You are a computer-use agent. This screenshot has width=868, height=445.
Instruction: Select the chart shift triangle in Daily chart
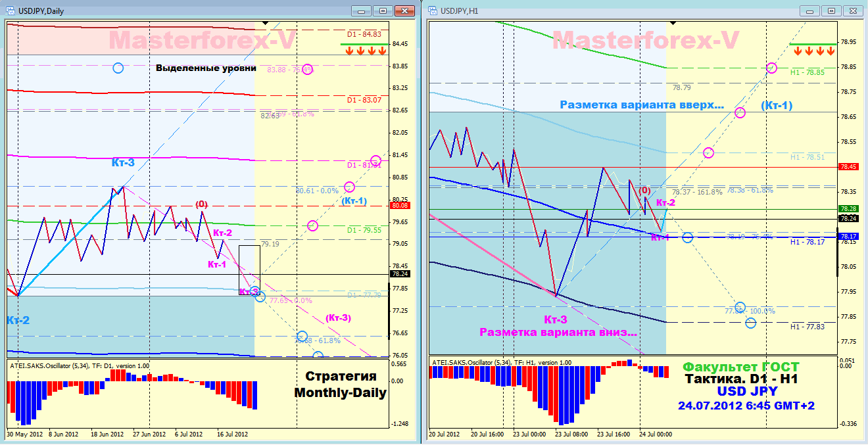265,23
